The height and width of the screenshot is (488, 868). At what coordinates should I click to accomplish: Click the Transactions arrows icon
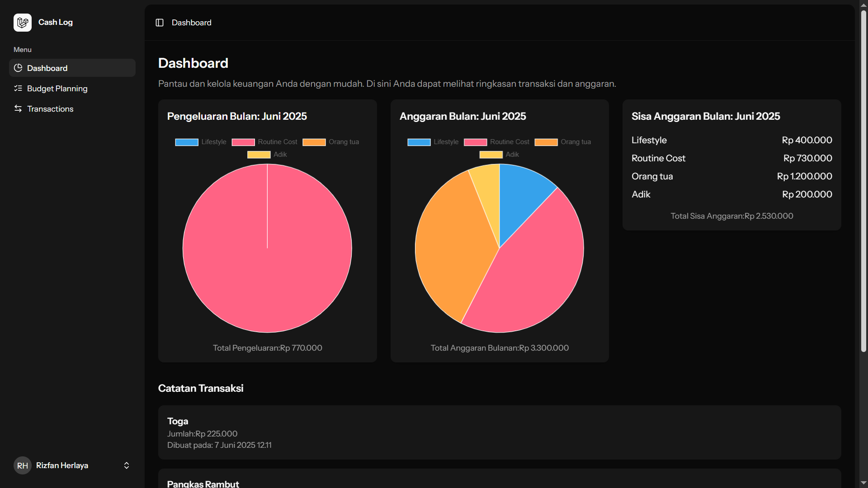[x=18, y=108]
